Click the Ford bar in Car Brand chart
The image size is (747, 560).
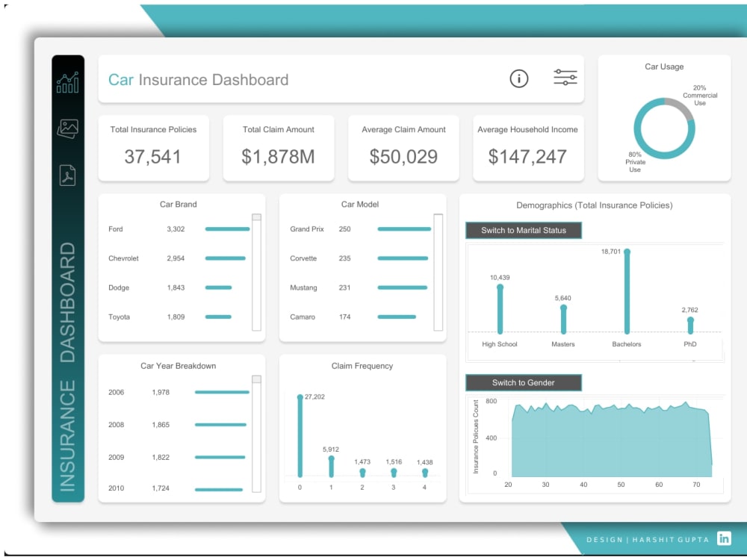[x=226, y=229]
